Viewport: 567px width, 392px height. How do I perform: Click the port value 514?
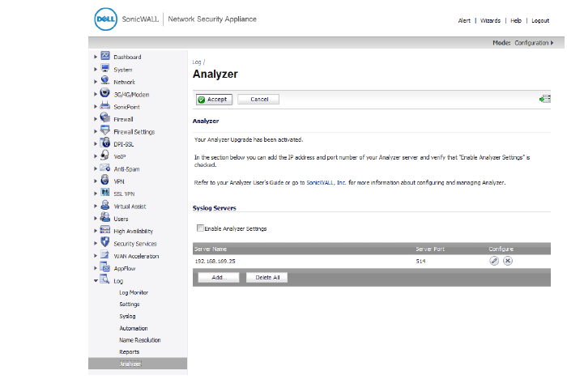(x=420, y=261)
